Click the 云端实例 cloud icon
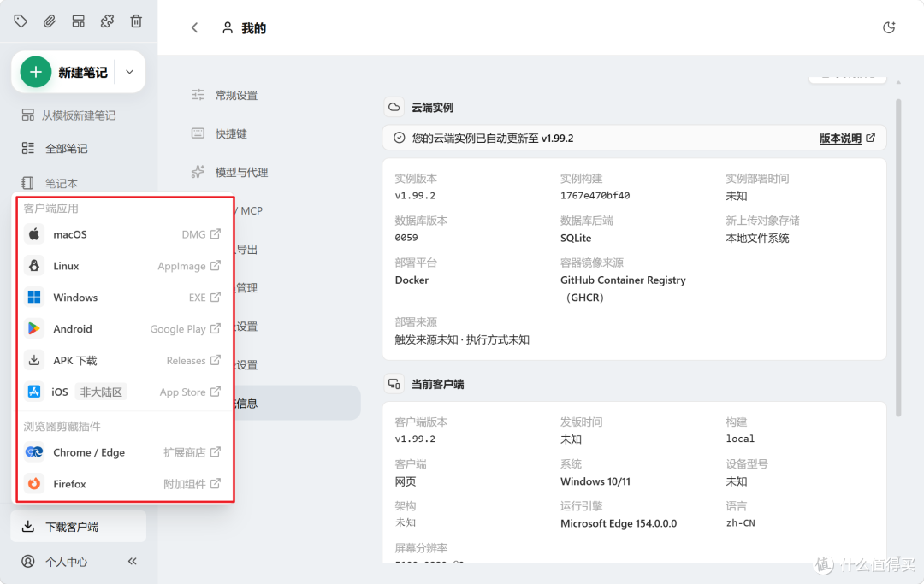Viewport: 924px width, 584px height. click(394, 107)
